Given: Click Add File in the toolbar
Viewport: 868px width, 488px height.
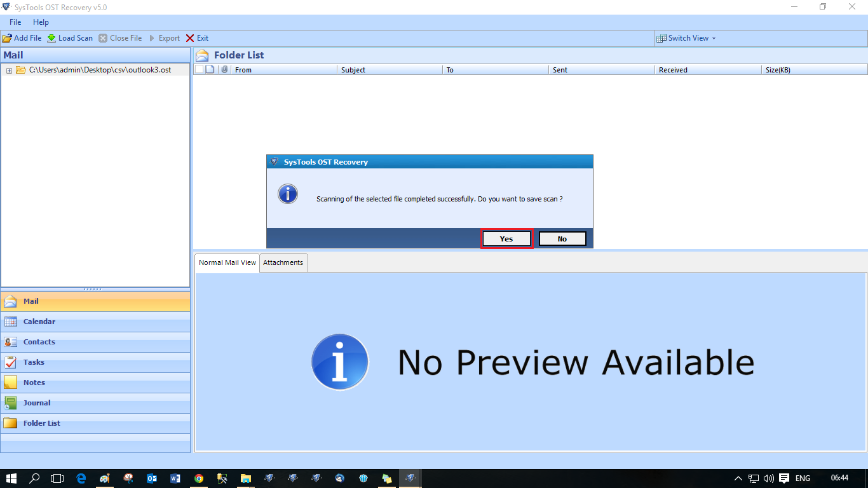Looking at the screenshot, I should pos(22,38).
